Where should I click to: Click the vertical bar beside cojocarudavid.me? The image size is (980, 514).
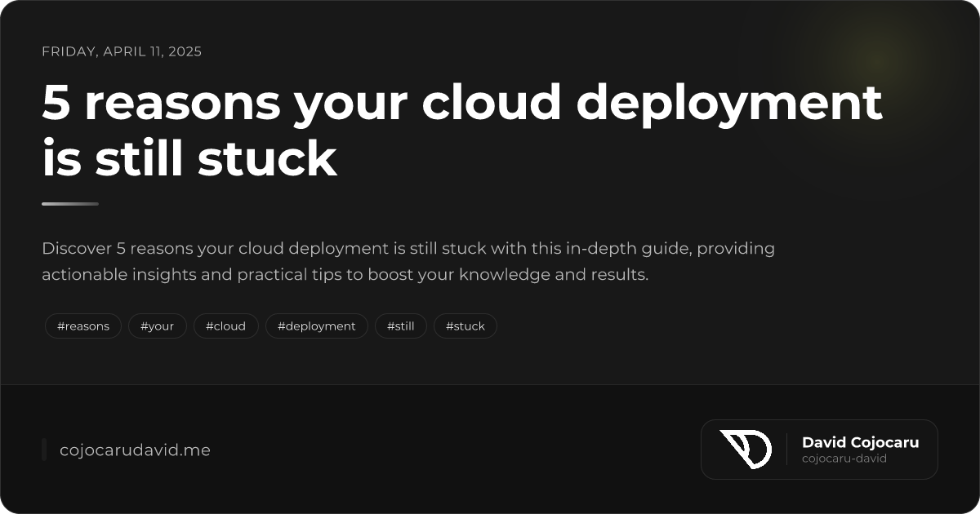[43, 450]
